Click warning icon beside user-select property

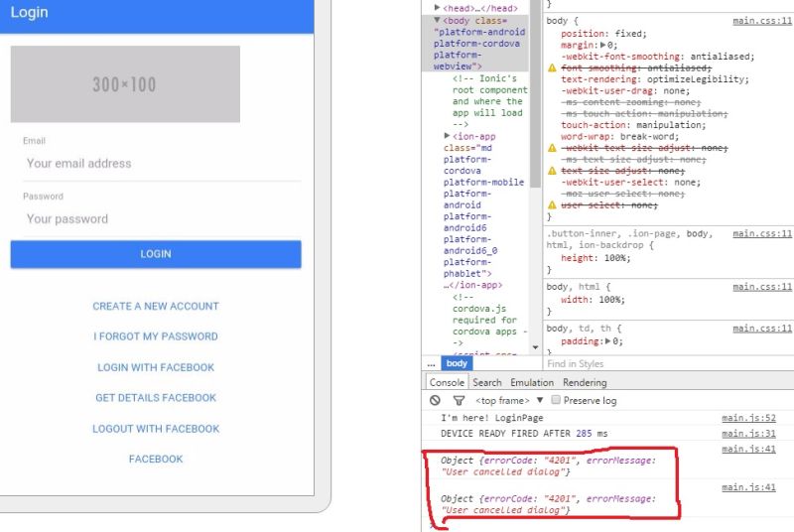552,205
